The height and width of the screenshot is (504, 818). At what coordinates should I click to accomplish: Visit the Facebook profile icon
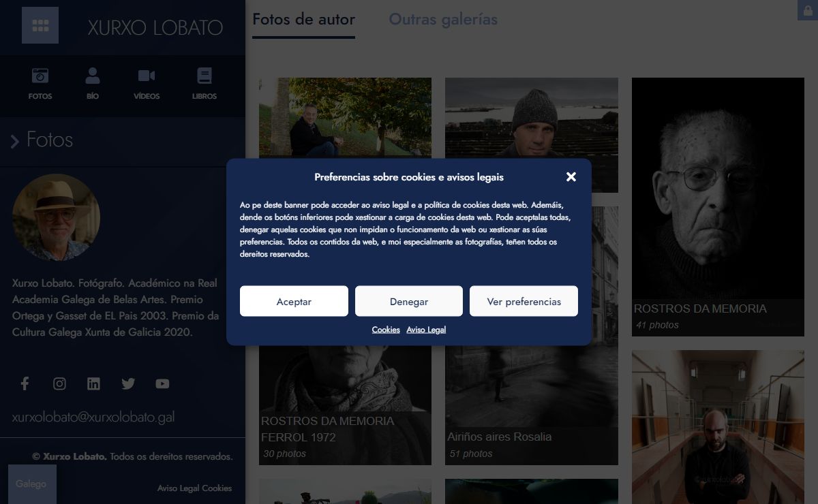[25, 383]
